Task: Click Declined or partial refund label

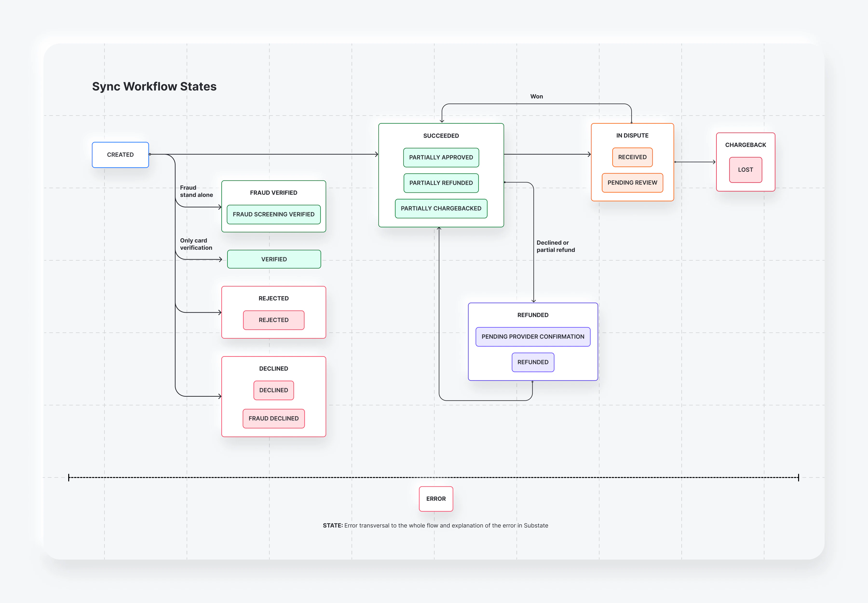Action: click(555, 246)
